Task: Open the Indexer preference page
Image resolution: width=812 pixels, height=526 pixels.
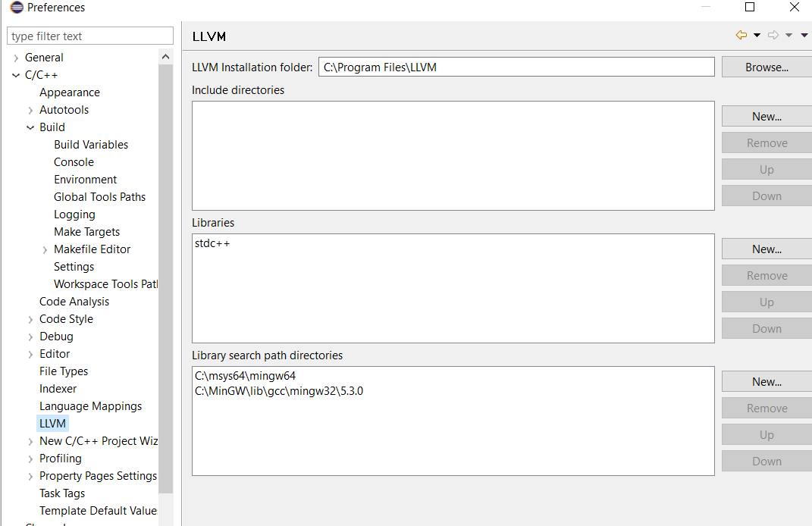Action: click(58, 389)
